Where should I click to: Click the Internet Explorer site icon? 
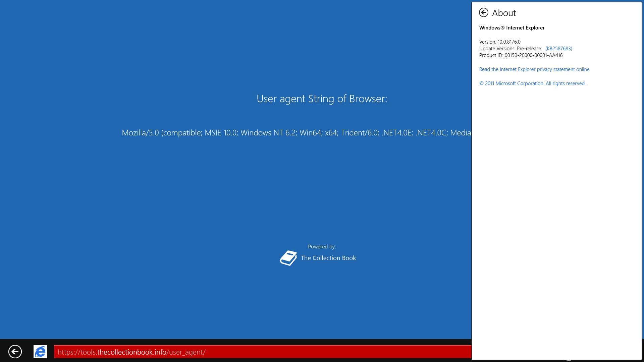[x=40, y=352]
